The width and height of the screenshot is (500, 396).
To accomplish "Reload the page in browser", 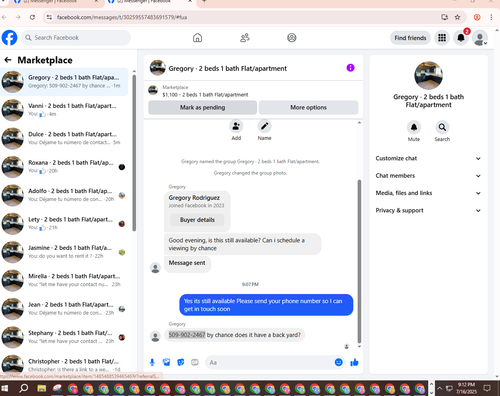I will tap(32, 17).
